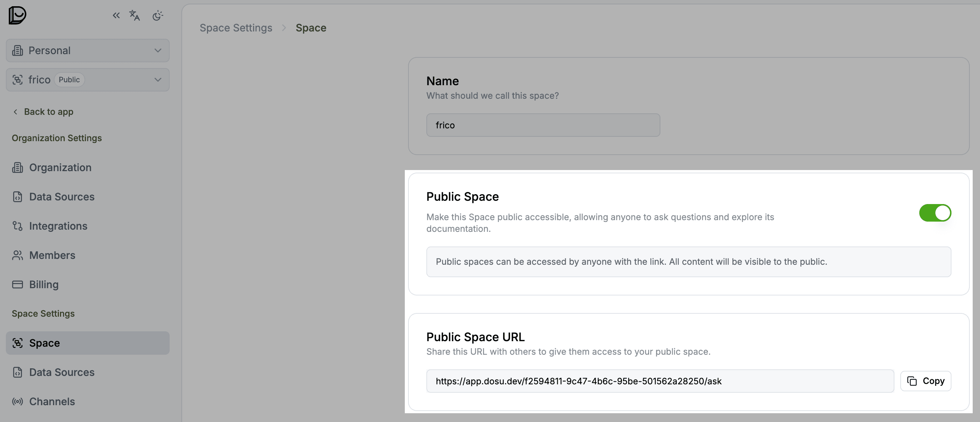Select the Billing credit card icon
This screenshot has height=422, width=980.
[x=18, y=284]
